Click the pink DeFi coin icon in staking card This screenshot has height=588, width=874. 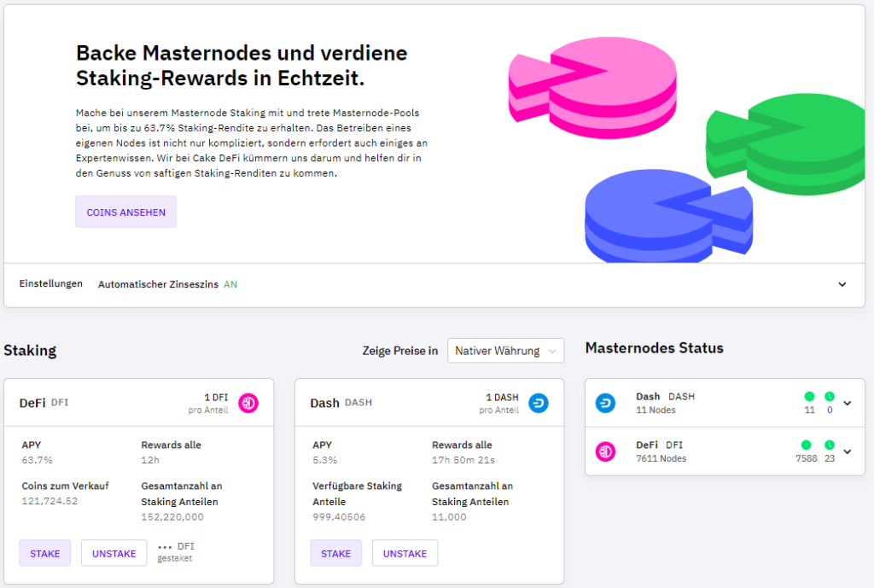coord(248,403)
